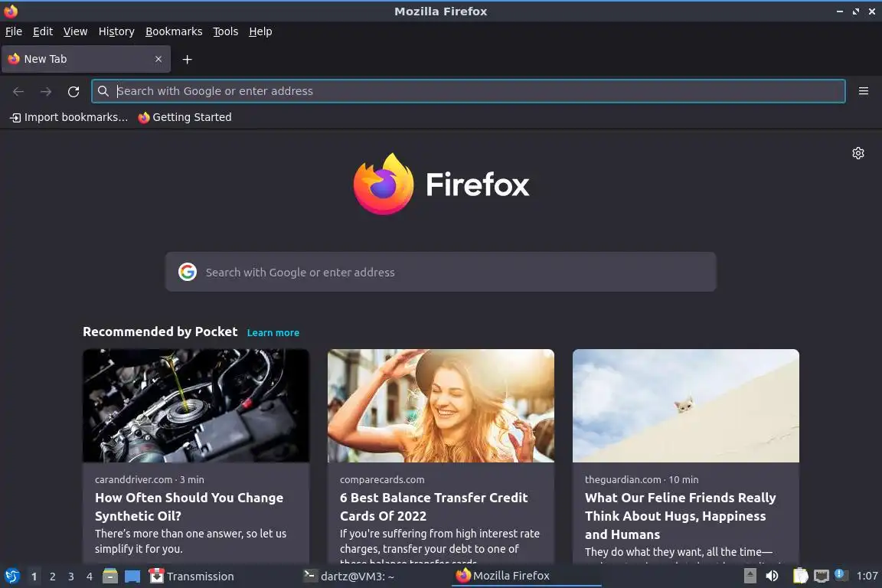Open the Edit menu

click(43, 31)
